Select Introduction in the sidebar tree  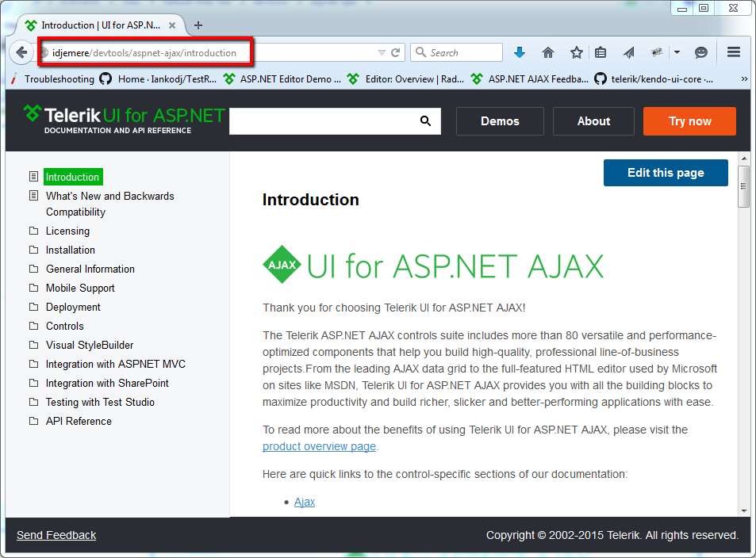click(73, 177)
